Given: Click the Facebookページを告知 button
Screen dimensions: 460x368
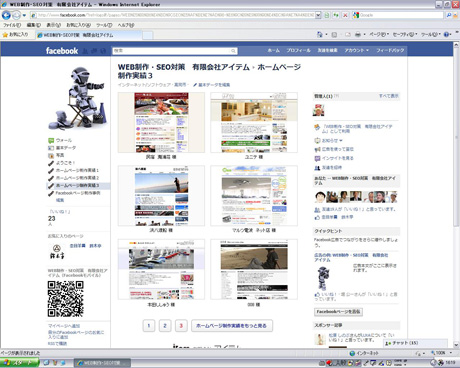Looking at the screenshot, I should [338, 312].
